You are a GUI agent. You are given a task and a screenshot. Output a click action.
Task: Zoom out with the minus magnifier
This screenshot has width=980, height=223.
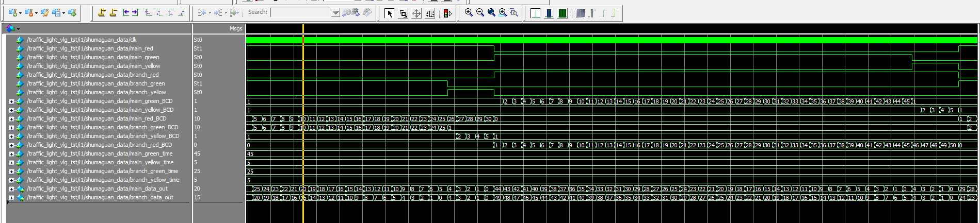[x=480, y=12]
